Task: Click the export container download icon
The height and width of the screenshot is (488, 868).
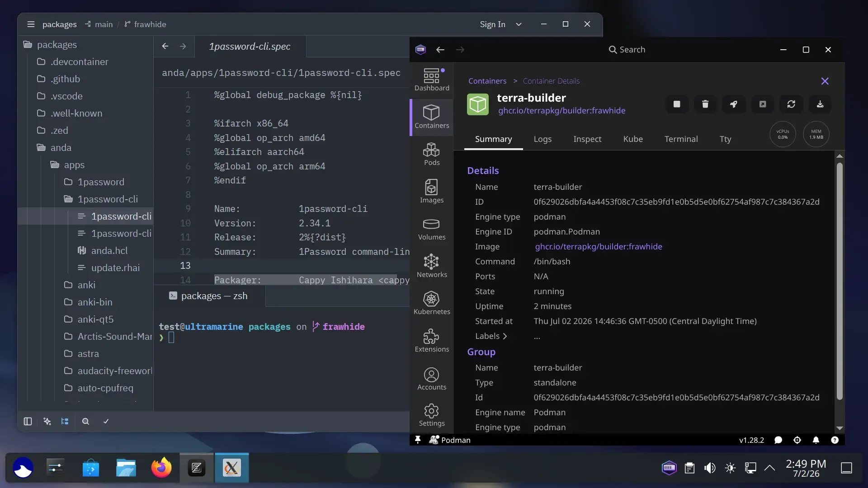Action: 820,104
